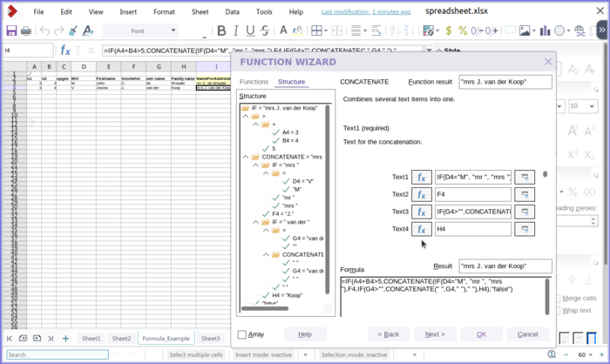Click into the Text2 input field containing F4
The width and height of the screenshot is (610, 364).
point(471,194)
